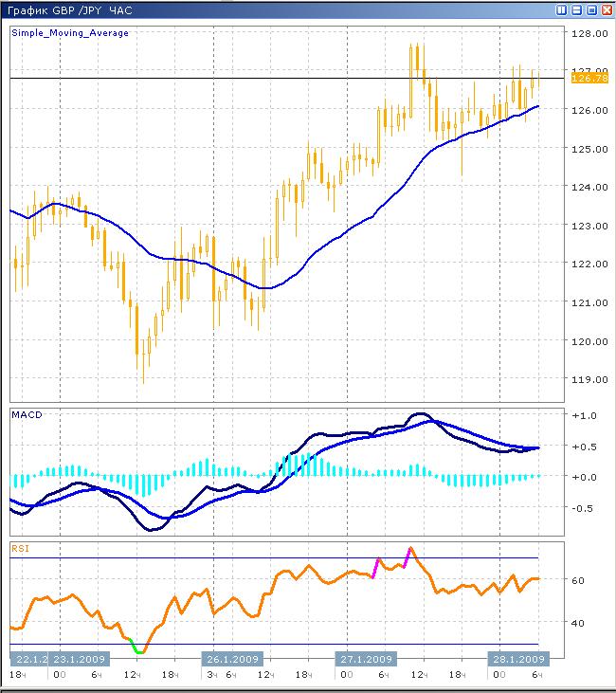Click the 40 level on RSI scale
616x693 pixels.
point(577,623)
